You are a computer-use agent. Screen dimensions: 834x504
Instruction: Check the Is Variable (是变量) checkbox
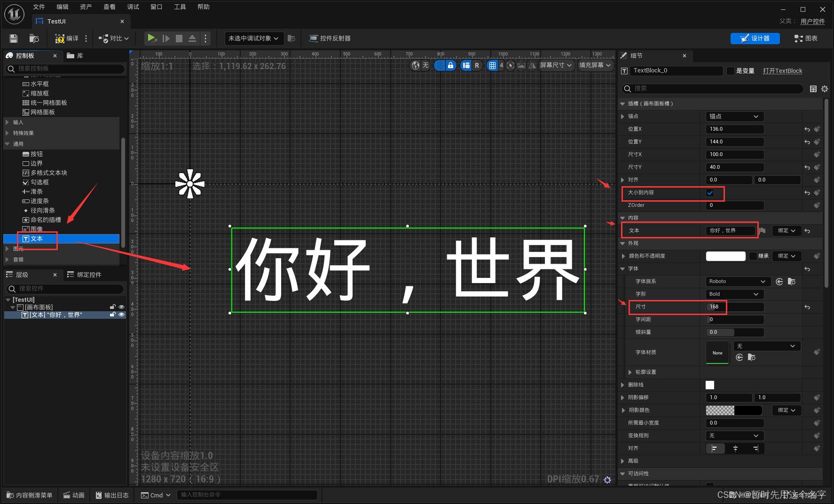tap(730, 71)
